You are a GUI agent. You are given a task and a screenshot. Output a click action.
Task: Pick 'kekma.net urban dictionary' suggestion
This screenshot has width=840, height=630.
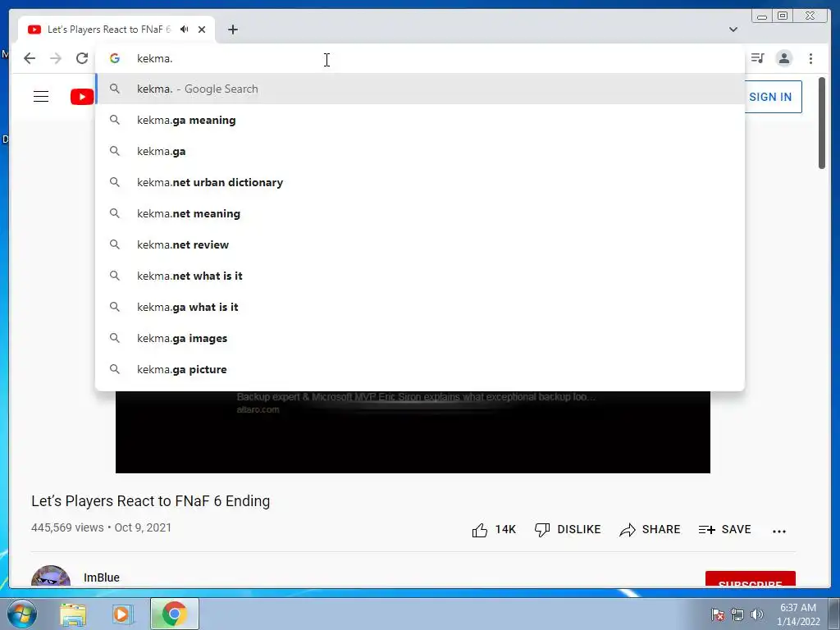pyautogui.click(x=420, y=182)
